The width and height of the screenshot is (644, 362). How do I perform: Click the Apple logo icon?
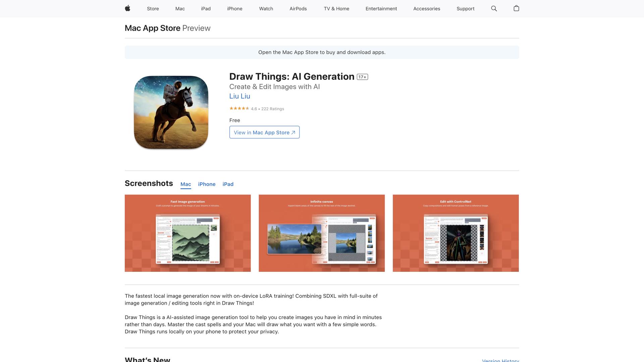127,8
